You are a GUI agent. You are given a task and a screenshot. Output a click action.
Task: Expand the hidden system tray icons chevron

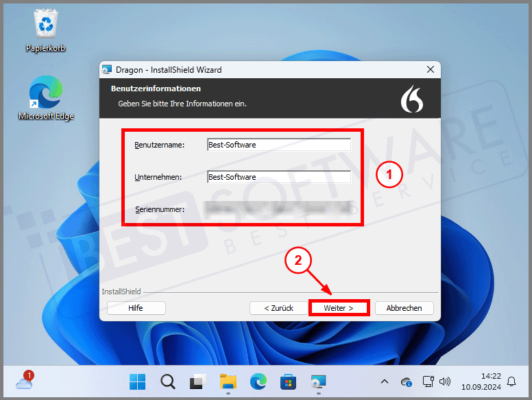coord(385,381)
